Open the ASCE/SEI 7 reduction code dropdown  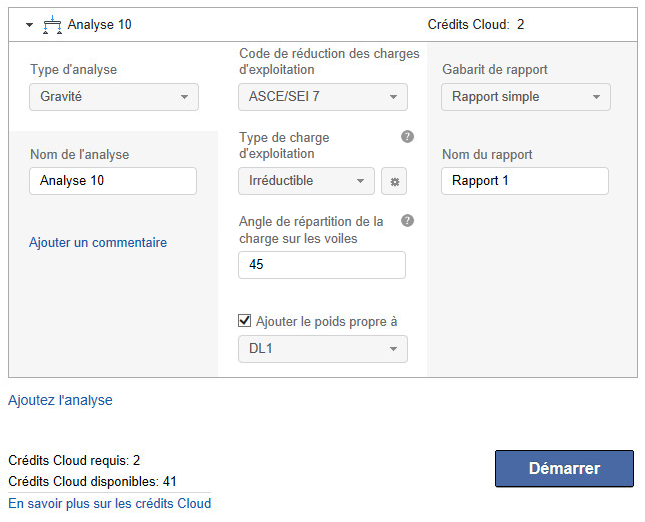pos(323,97)
